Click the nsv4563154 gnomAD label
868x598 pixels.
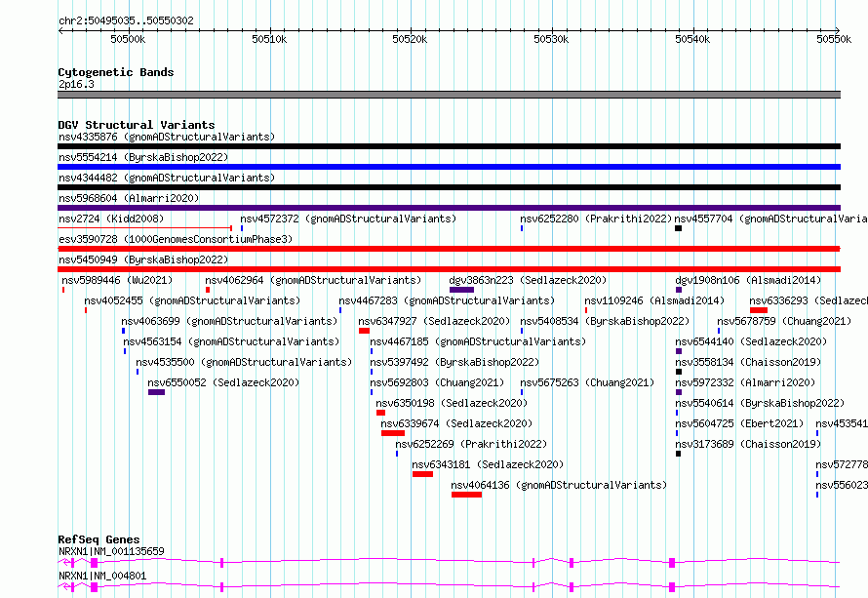[231, 341]
